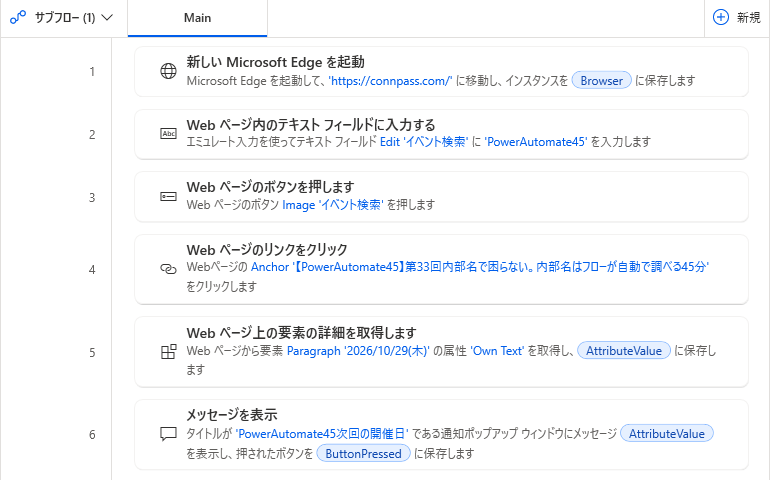Click the button icon of step 3

(x=168, y=197)
